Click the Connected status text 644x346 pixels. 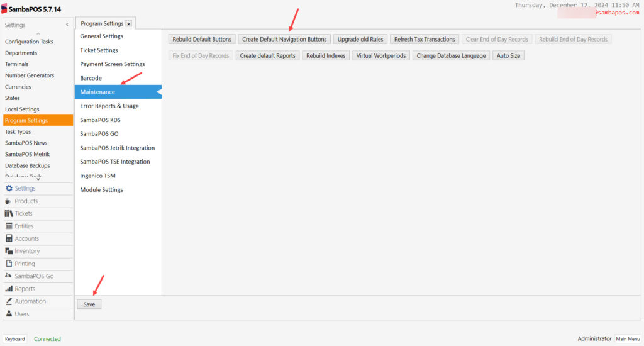(47, 339)
